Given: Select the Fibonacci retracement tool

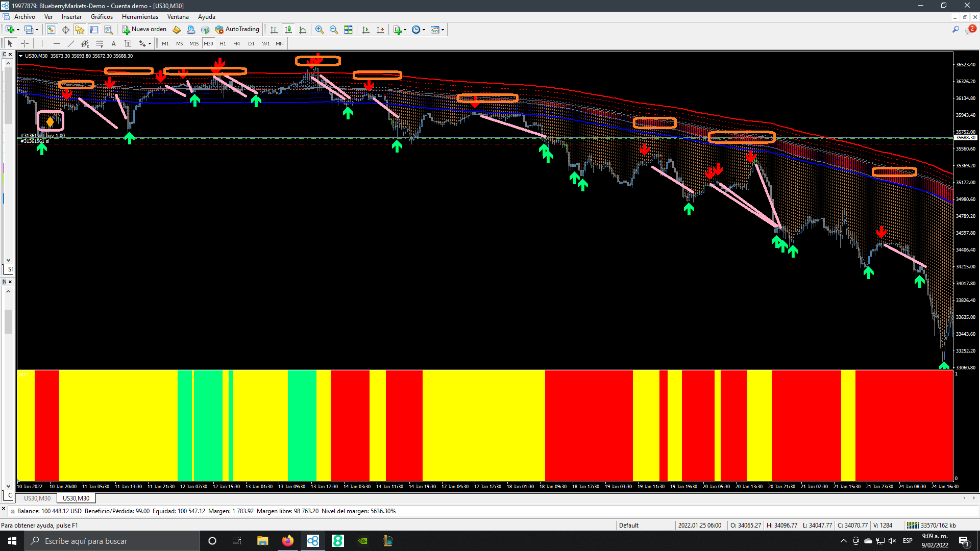Looking at the screenshot, I should click(x=100, y=44).
